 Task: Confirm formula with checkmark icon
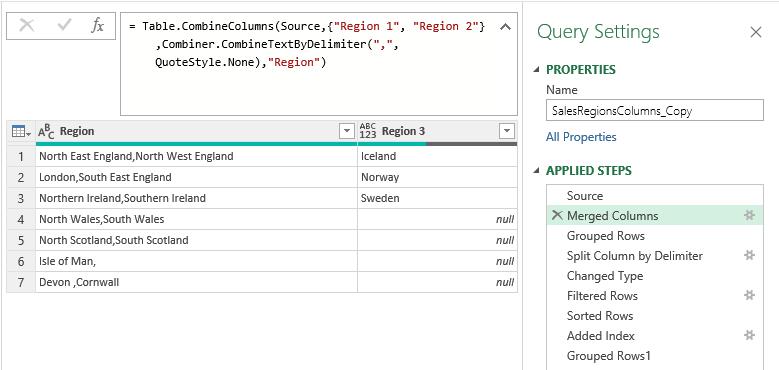[64, 25]
